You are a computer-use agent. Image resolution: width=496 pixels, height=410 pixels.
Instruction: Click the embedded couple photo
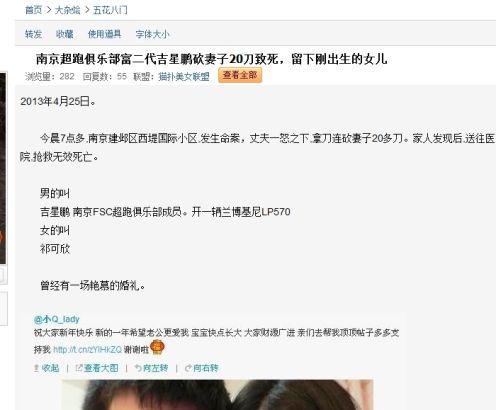[217, 395]
